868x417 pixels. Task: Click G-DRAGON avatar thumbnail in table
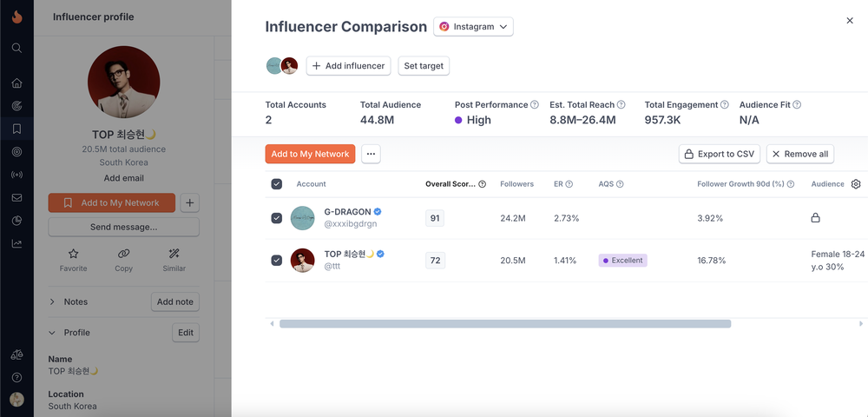[x=302, y=218]
